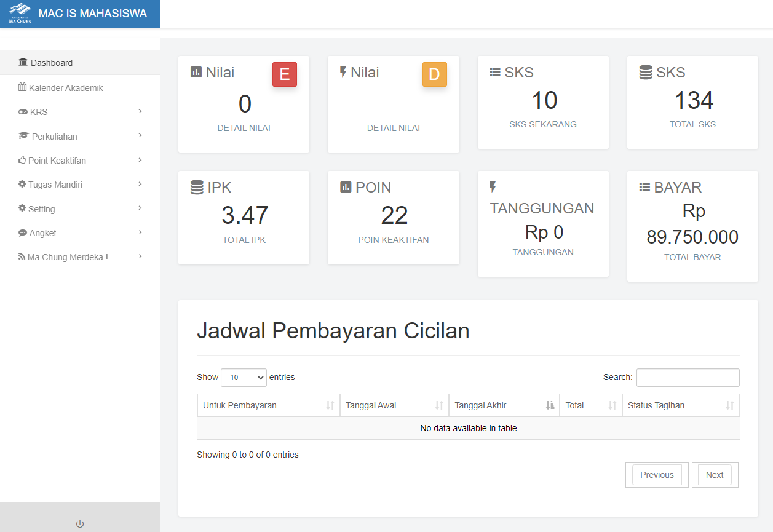Sort table by Tanggal Awal column
Screen dimensions: 773x532
[394, 405]
